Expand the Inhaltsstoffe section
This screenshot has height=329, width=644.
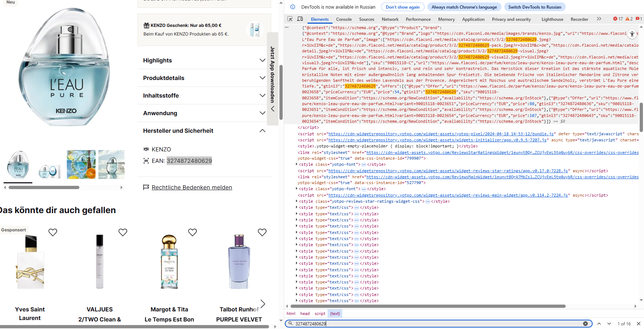point(204,95)
